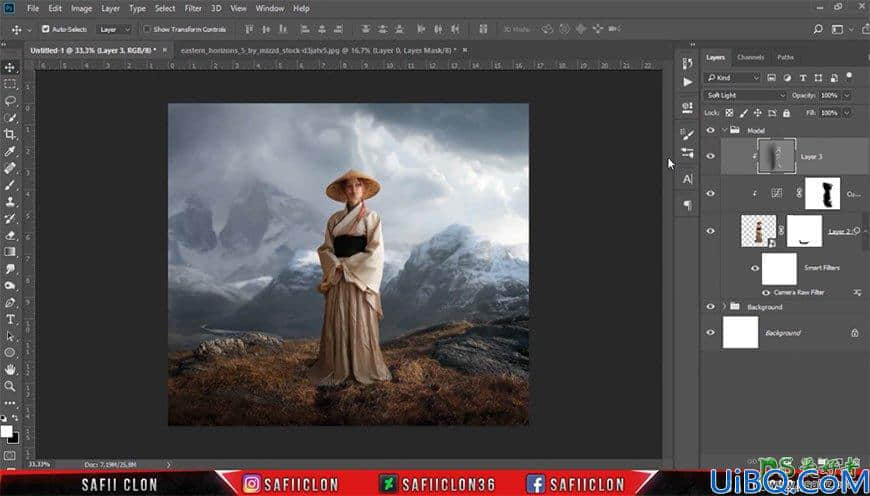Hide the white Background layer
Screen dimensions: 870x496
710,333
